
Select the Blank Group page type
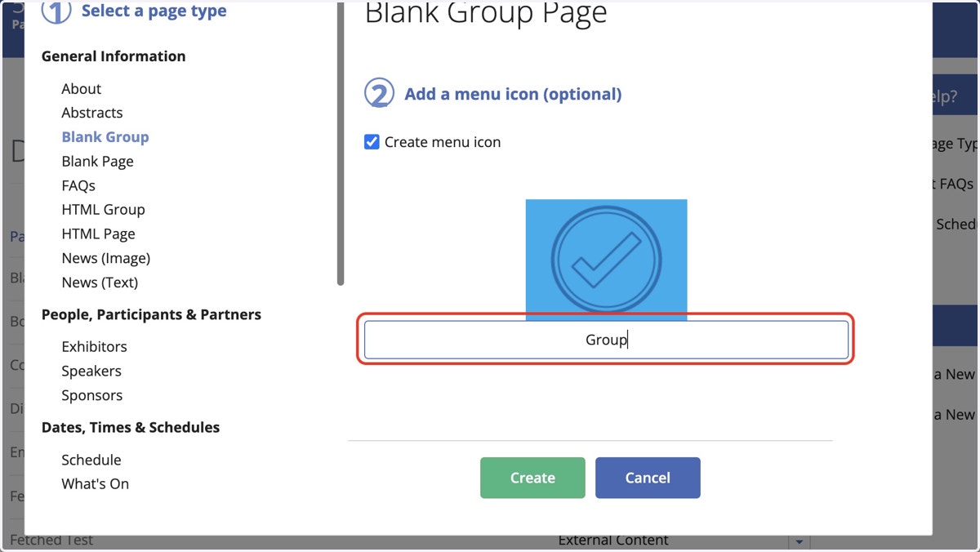coord(105,137)
